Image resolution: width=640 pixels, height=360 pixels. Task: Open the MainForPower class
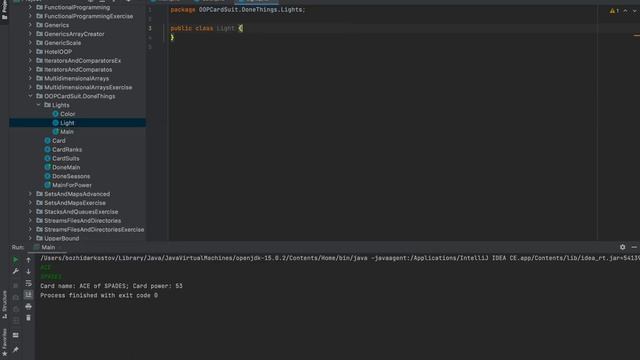(x=72, y=185)
